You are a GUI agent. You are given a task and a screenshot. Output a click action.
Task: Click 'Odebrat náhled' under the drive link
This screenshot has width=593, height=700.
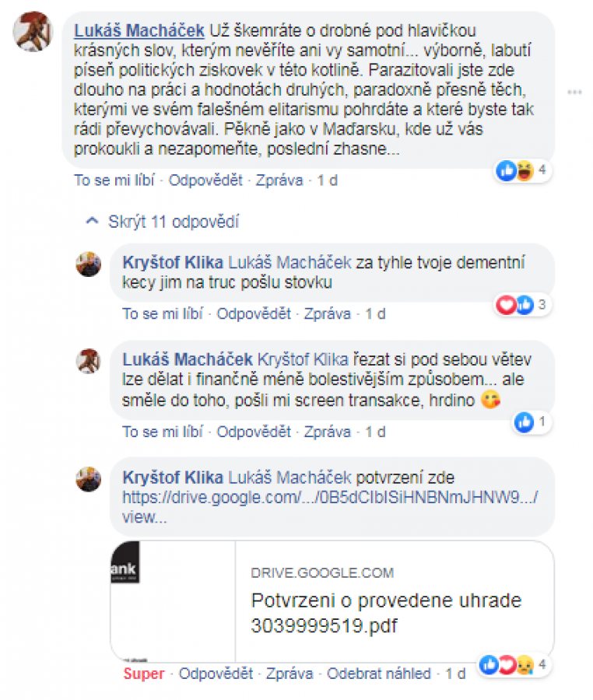(379, 674)
